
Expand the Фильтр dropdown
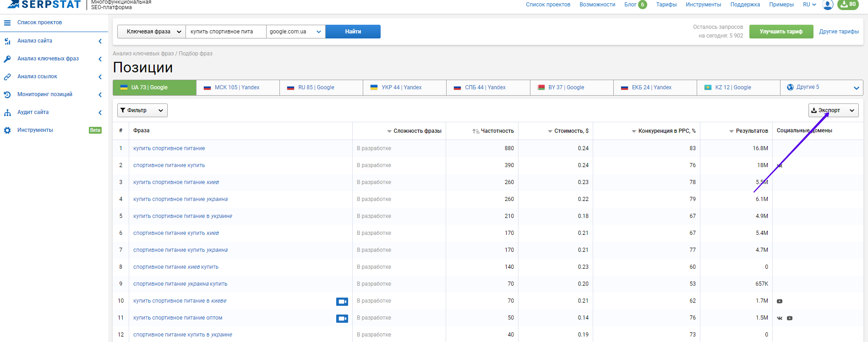(x=142, y=110)
